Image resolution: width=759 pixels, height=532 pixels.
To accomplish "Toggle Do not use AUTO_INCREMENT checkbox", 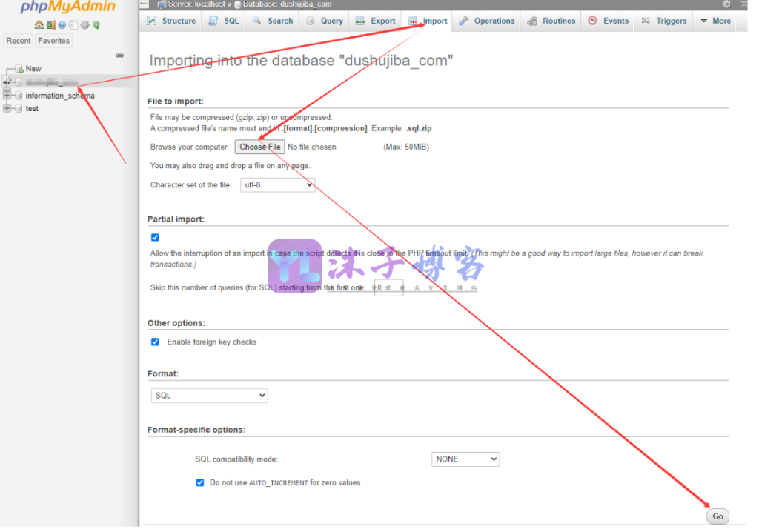I will click(x=200, y=482).
